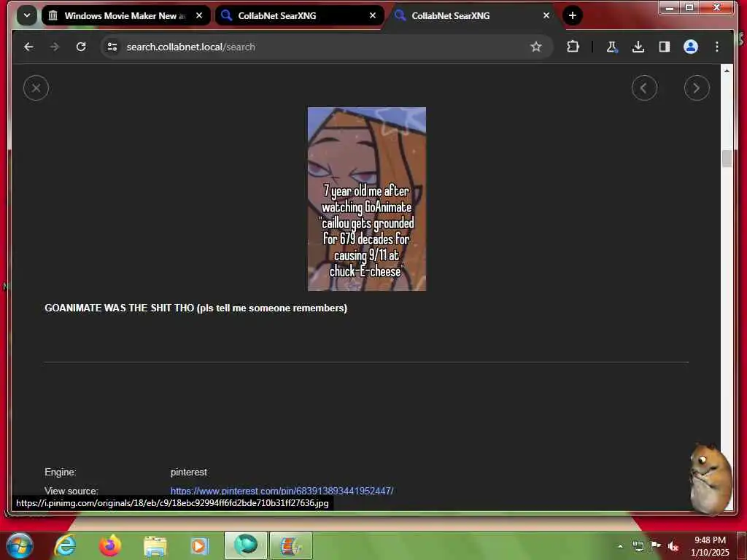The image size is (747, 560).
Task: Open Action Center flag icon
Action: [x=656, y=545]
